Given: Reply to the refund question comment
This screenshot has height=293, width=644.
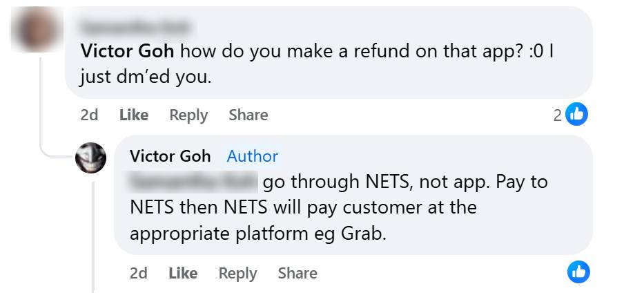Looking at the screenshot, I should click(188, 115).
